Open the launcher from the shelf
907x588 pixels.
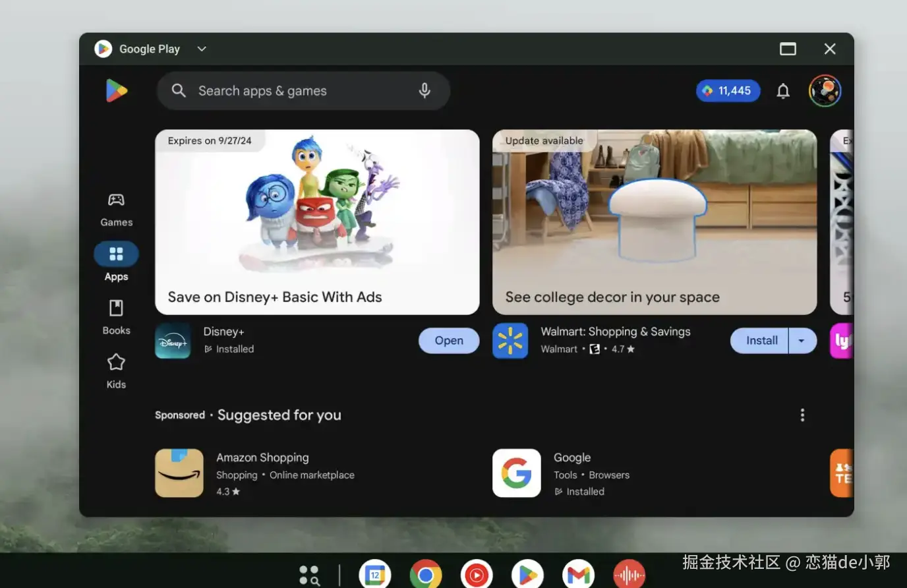tap(309, 575)
